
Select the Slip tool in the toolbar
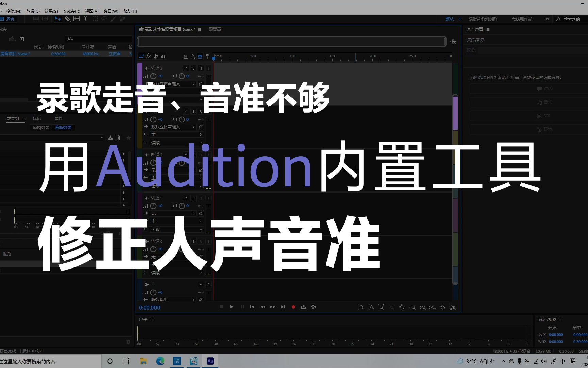click(77, 19)
